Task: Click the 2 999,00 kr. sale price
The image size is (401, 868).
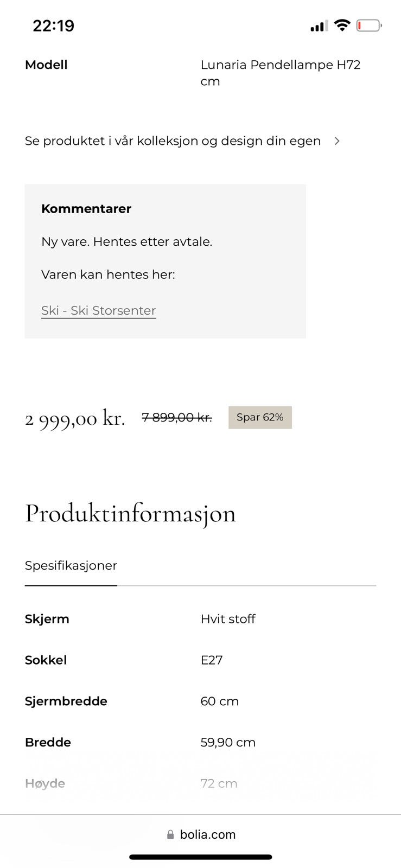Action: (x=75, y=418)
